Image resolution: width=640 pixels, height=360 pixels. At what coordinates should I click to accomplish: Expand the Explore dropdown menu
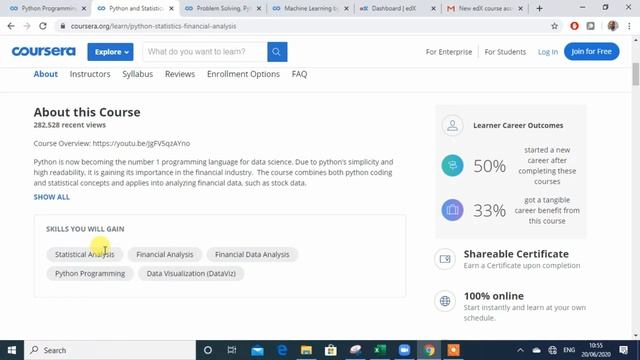pos(110,52)
